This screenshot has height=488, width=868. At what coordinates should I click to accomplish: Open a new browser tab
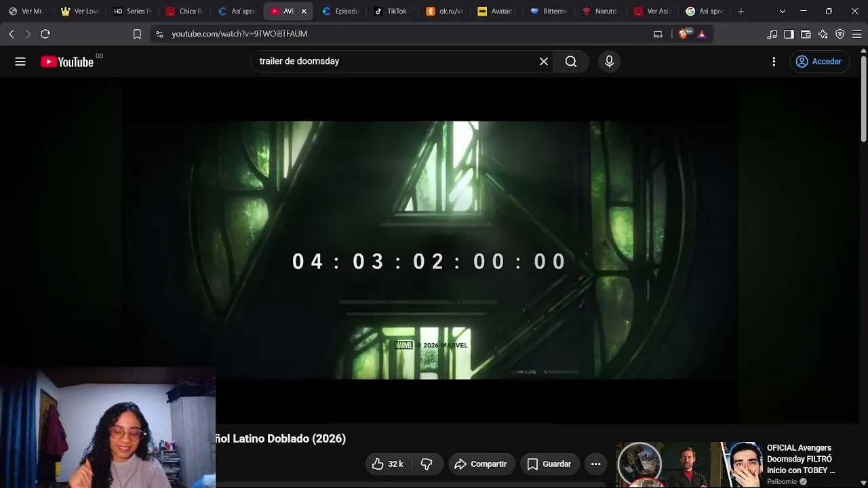pyautogui.click(x=741, y=12)
